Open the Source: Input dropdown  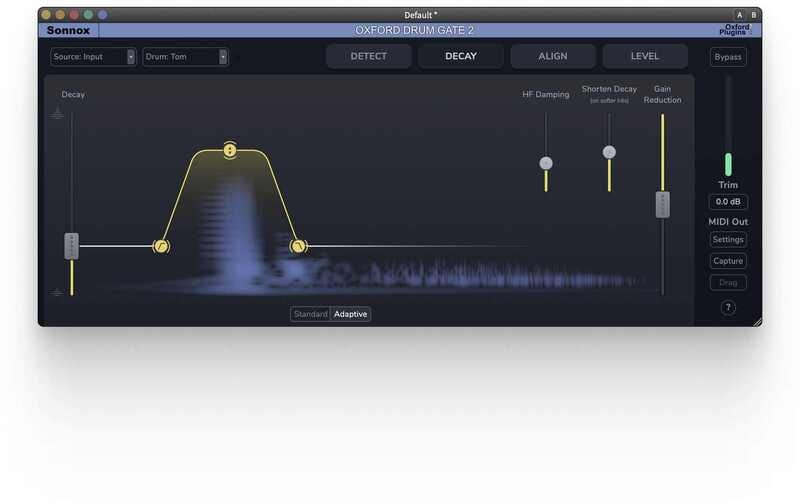pyautogui.click(x=93, y=57)
